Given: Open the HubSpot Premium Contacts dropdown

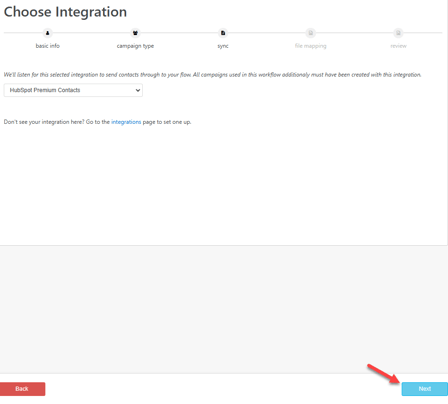Looking at the screenshot, I should pyautogui.click(x=73, y=90).
